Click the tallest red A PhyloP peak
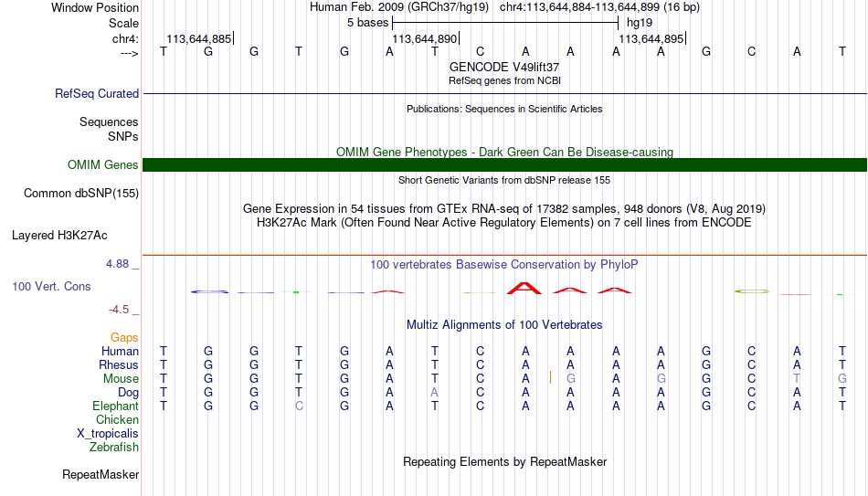Image resolution: width=868 pixels, height=496 pixels. (x=524, y=288)
